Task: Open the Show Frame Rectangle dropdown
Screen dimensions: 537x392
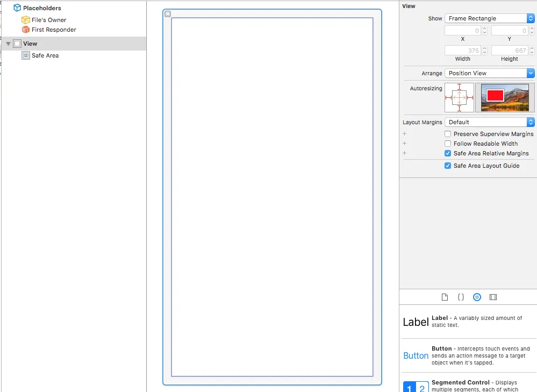Action: tap(489, 18)
